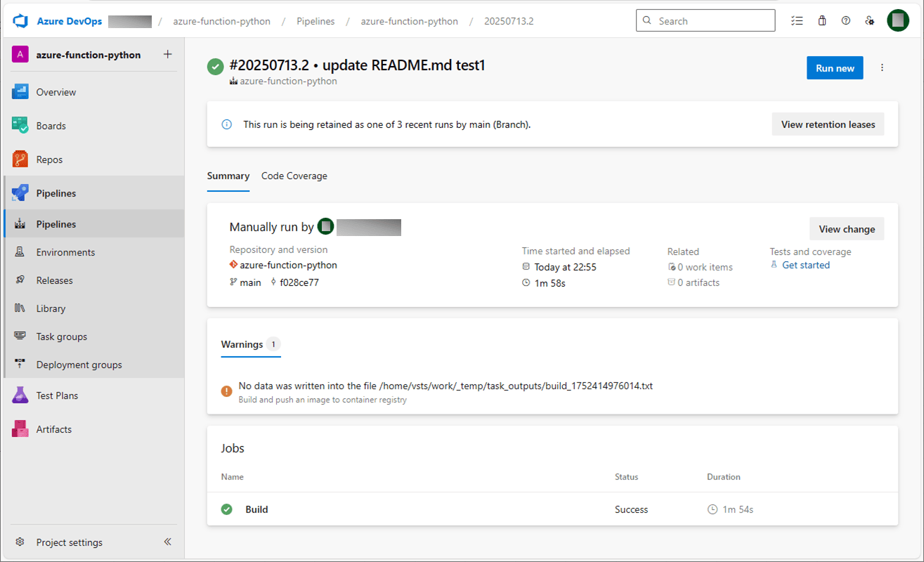Open Task groups in the sidebar
Screen dimensions: 924x562
(x=94, y=336)
